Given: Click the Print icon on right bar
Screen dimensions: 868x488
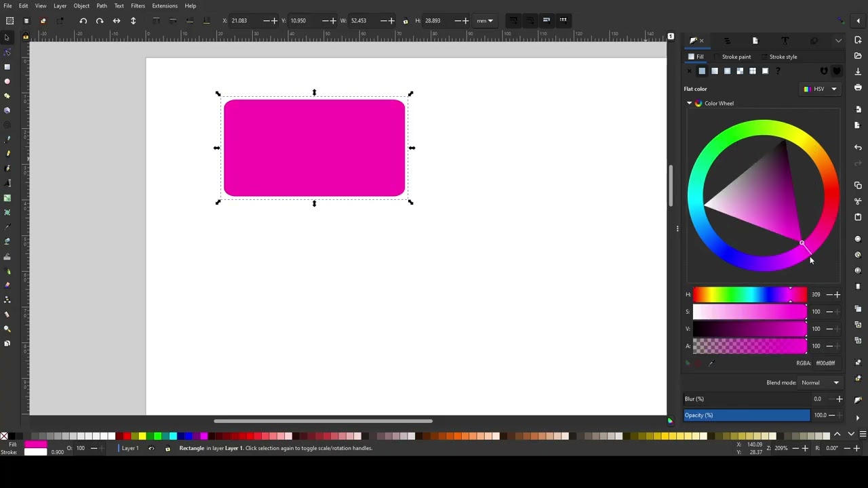Looking at the screenshot, I should (858, 87).
